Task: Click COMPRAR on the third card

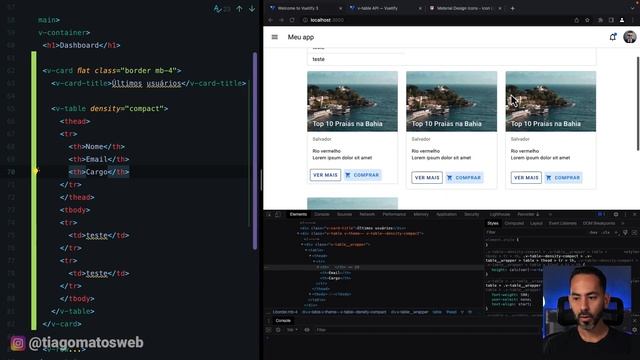Action: (x=563, y=178)
